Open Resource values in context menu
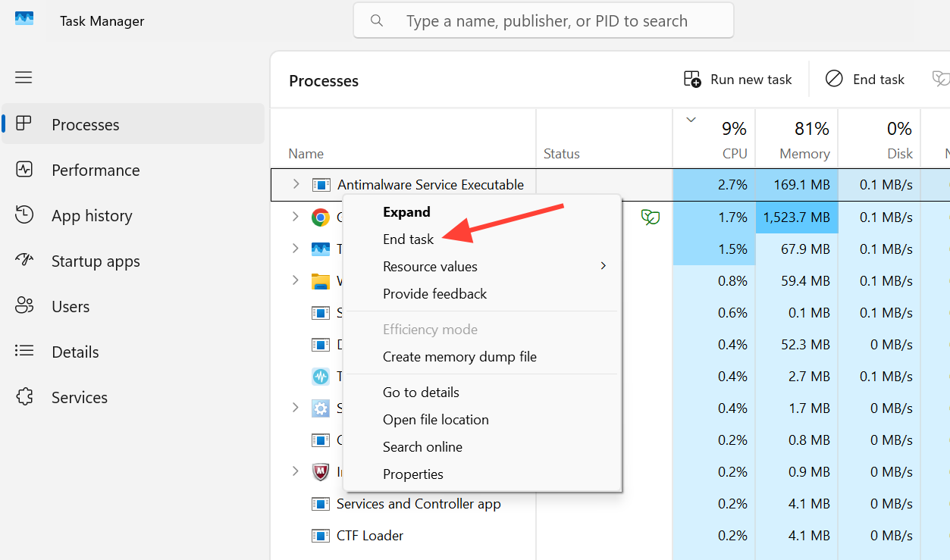 click(x=482, y=267)
